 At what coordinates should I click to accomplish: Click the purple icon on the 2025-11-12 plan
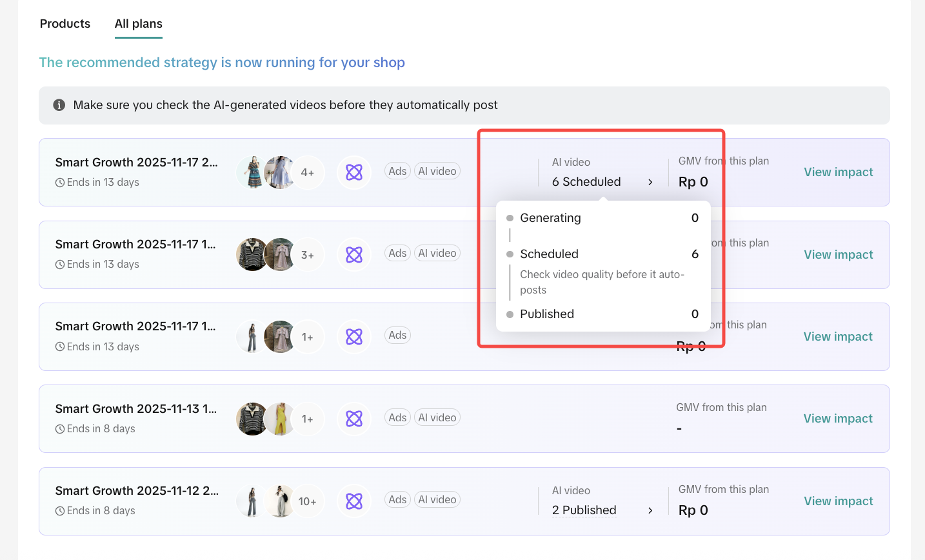(x=354, y=501)
